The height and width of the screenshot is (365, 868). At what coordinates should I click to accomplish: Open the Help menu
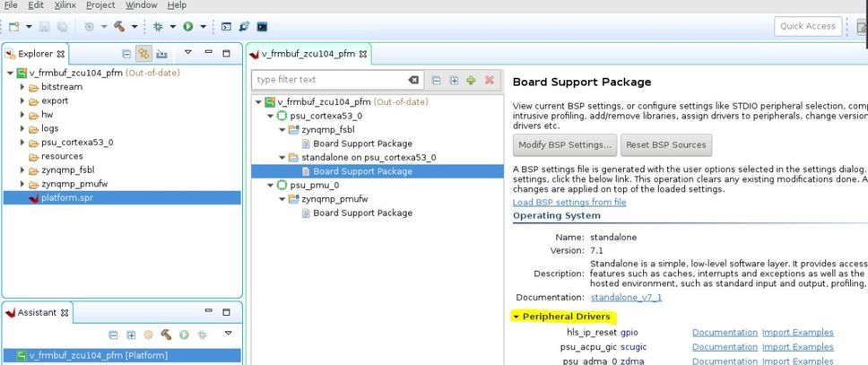click(177, 5)
